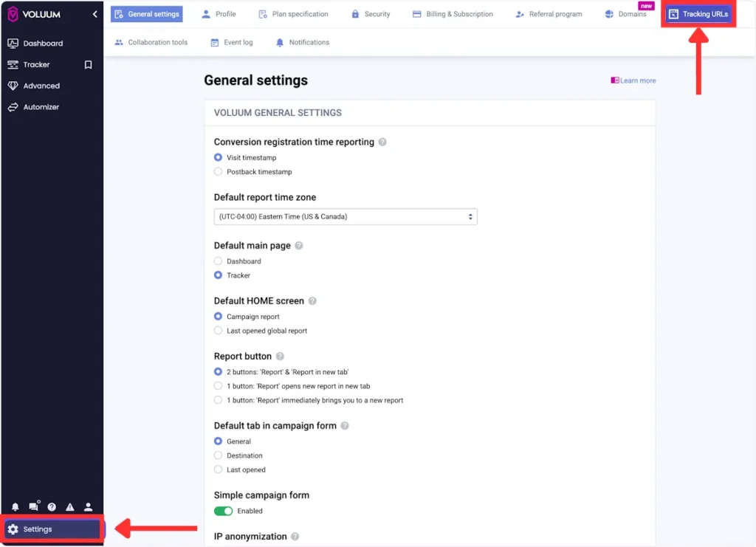Click the Advanced diamond icon
Screen dimensions: 756x547
click(x=13, y=86)
